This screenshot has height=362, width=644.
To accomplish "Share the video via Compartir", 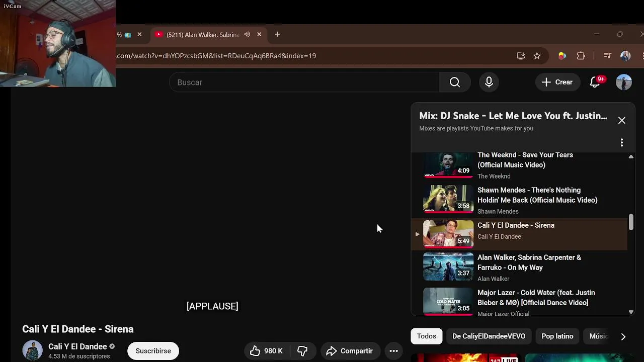I will tap(350, 351).
